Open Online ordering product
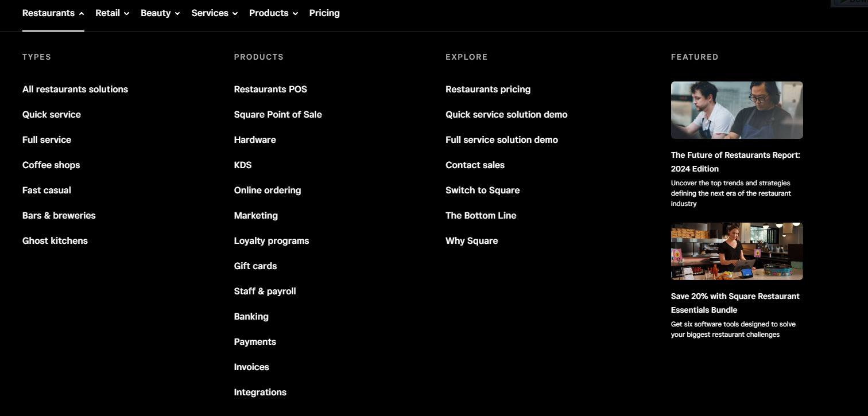Viewport: 868px width, 416px height. [x=268, y=190]
